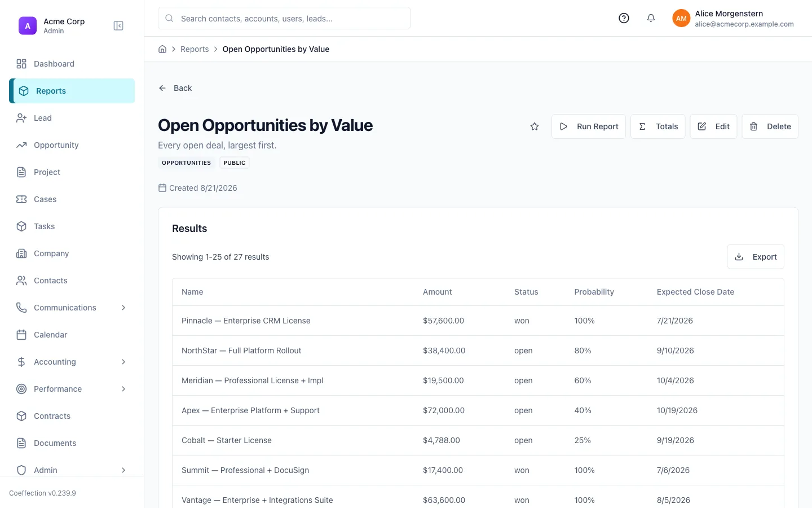This screenshot has height=508, width=812.
Task: Go to the Opportunity page
Action: (72, 145)
